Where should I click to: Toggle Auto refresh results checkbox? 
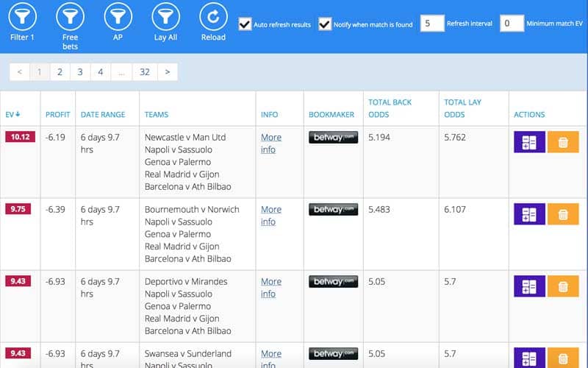pyautogui.click(x=245, y=24)
